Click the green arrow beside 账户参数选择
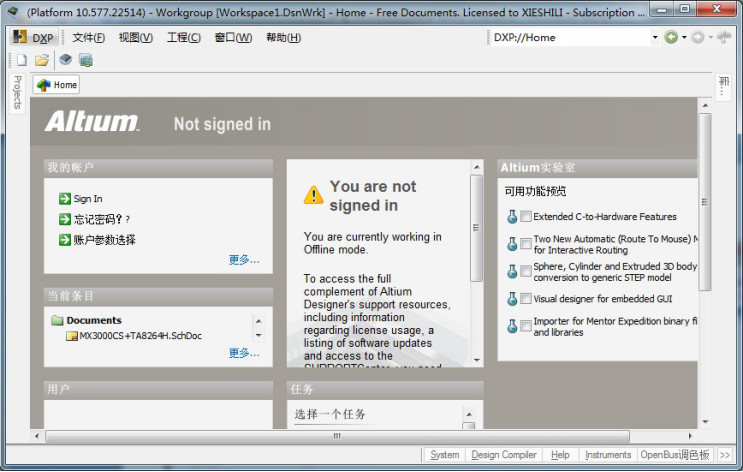 click(x=65, y=240)
